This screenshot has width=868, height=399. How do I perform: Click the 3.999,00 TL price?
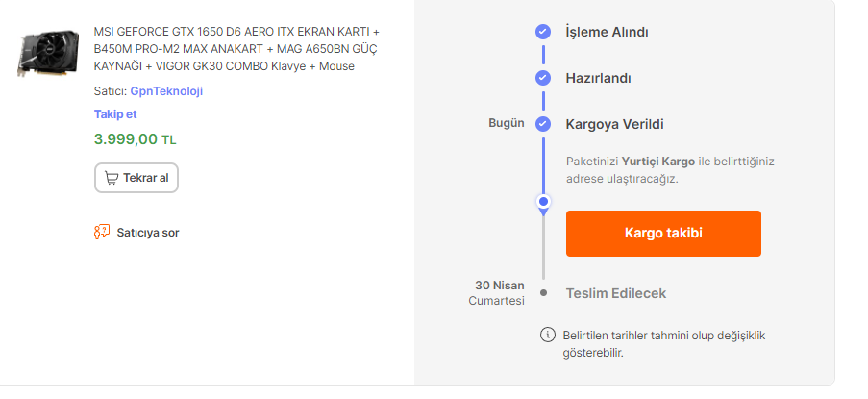coord(135,138)
